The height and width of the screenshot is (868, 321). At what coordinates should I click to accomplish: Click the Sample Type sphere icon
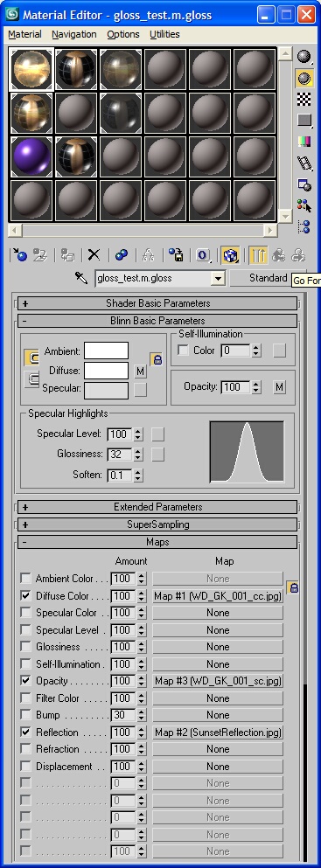point(304,57)
